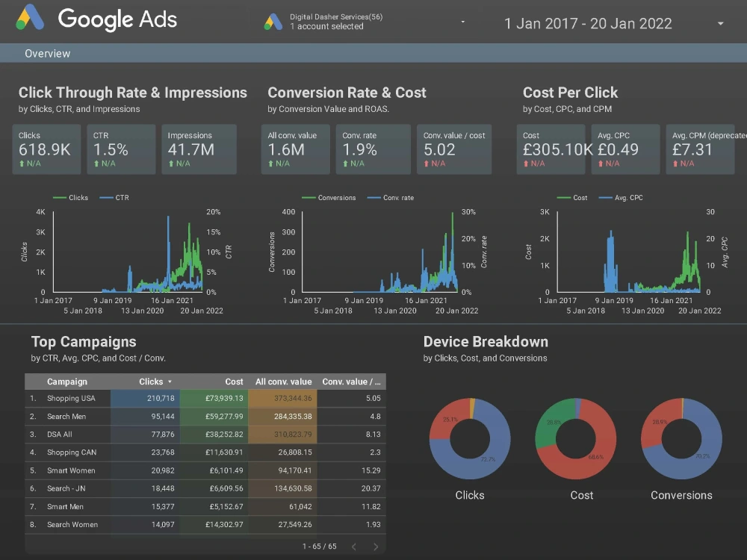Click the Digital Dasher Services(56) account text
The height and width of the screenshot is (560, 747).
336,16
